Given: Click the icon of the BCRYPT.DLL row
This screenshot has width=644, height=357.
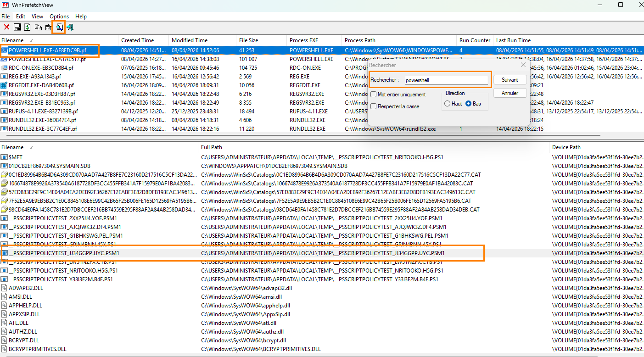Looking at the screenshot, I should pyautogui.click(x=4, y=340).
